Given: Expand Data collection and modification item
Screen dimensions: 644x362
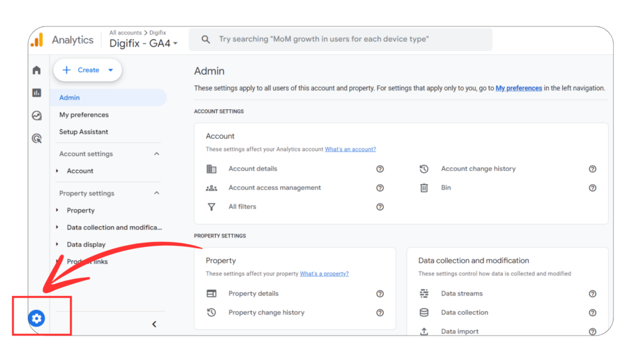Looking at the screenshot, I should pos(57,227).
